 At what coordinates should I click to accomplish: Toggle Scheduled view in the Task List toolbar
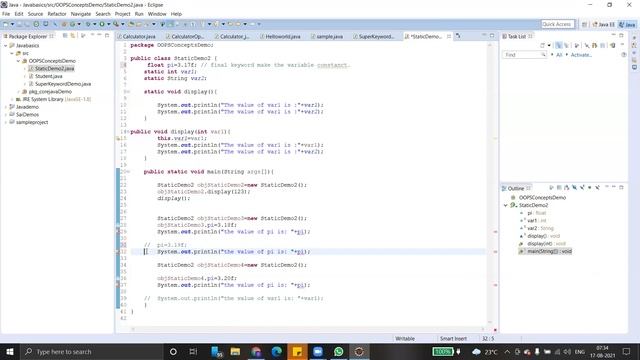point(567,45)
